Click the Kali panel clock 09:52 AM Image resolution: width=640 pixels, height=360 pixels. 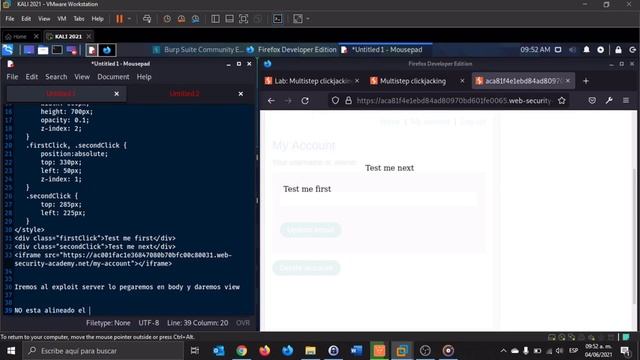535,50
